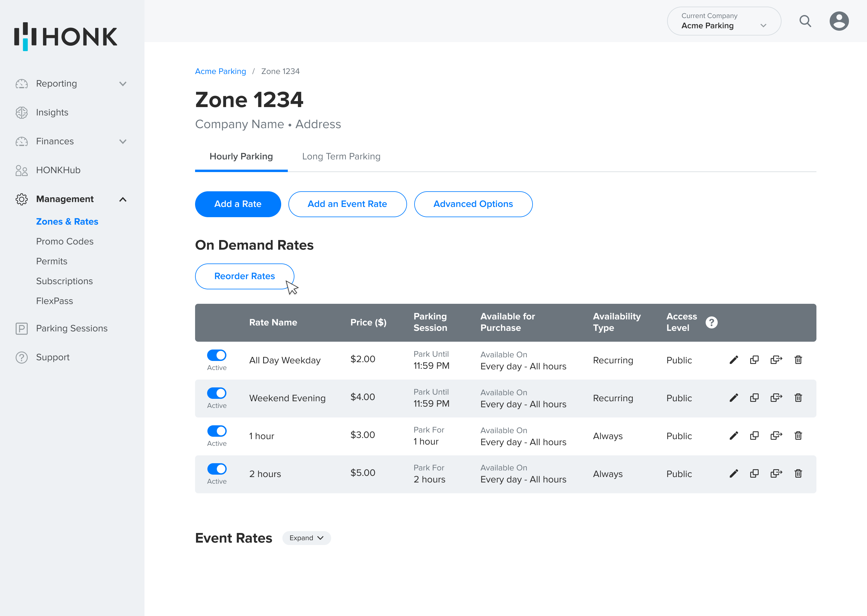Open Promo Codes in the Management menu
This screenshot has width=867, height=616.
[x=64, y=241]
